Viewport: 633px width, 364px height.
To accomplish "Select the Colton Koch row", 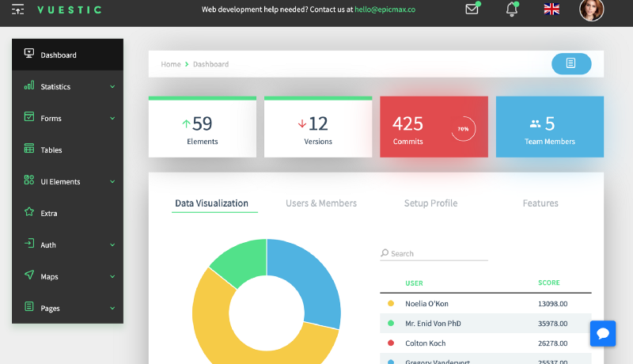I will [486, 343].
